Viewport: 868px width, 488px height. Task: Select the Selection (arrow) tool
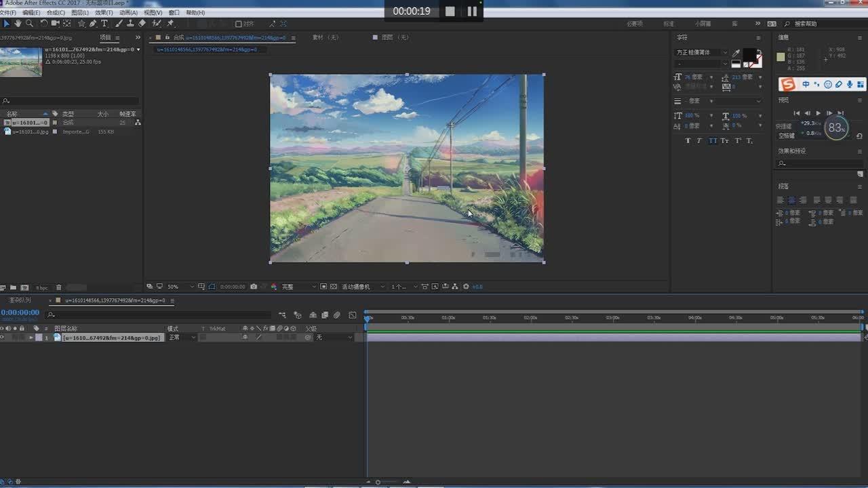[x=7, y=24]
